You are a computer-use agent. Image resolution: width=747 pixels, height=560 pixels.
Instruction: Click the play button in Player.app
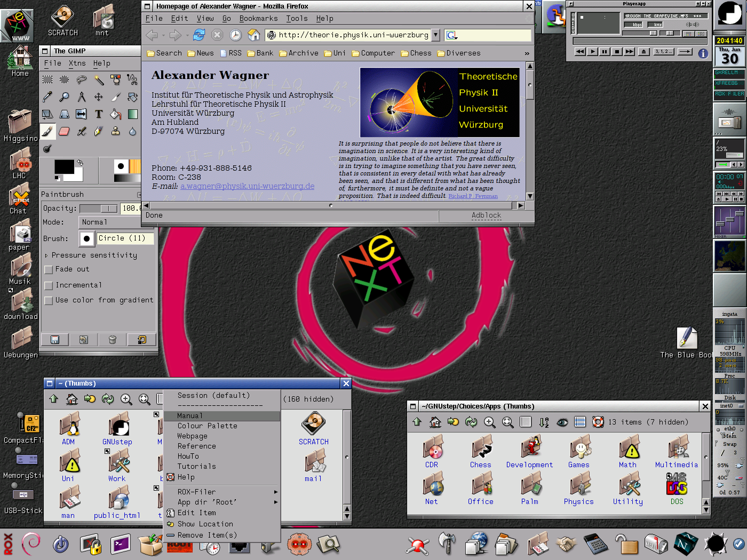[x=593, y=52]
